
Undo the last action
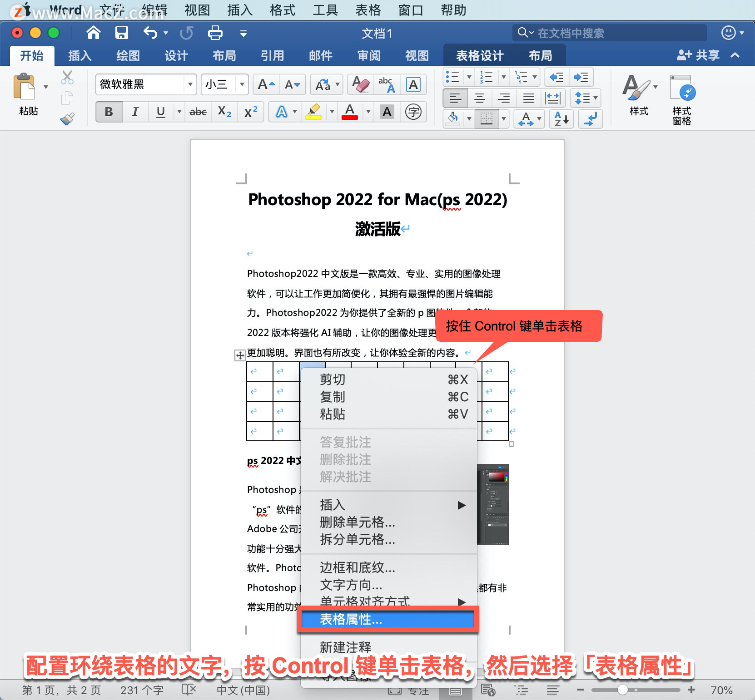150,33
